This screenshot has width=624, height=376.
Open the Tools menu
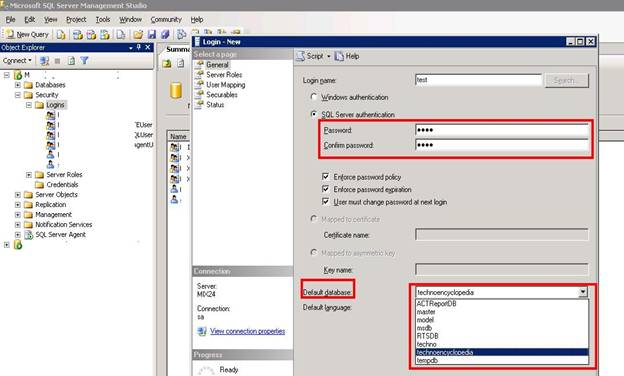pos(103,19)
